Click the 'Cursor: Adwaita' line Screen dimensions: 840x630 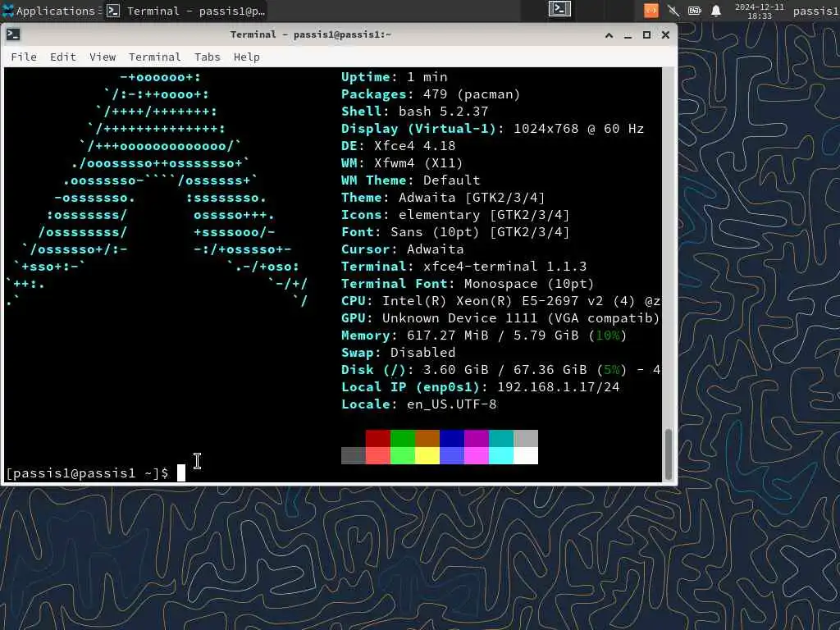point(402,249)
